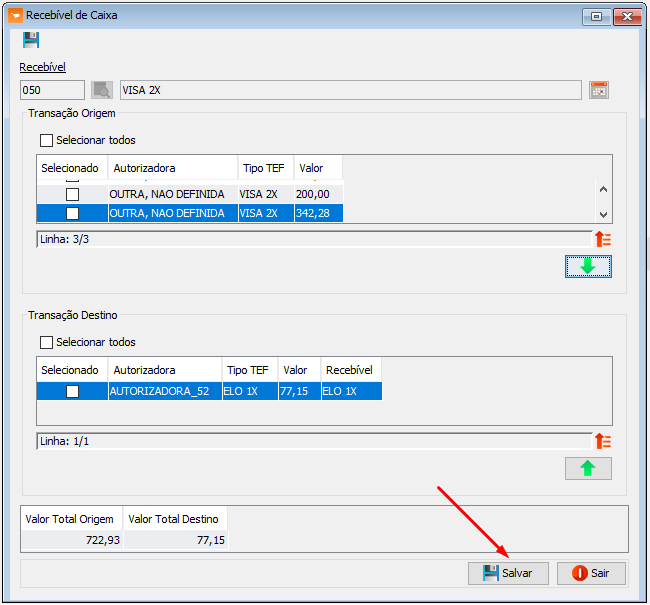Click the red sort icon in Transação Destino
The image size is (650, 605).
(x=602, y=441)
